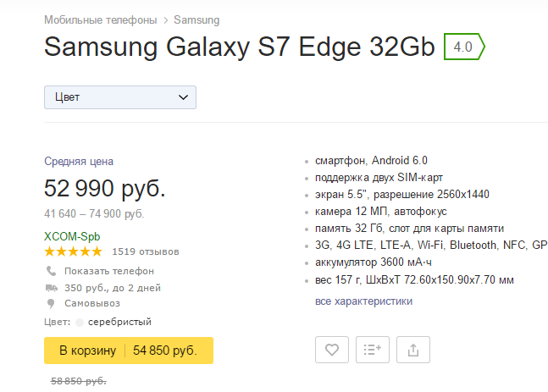Open все характеристики link
Image resolution: width=548 pixels, height=392 pixels.
point(363,301)
